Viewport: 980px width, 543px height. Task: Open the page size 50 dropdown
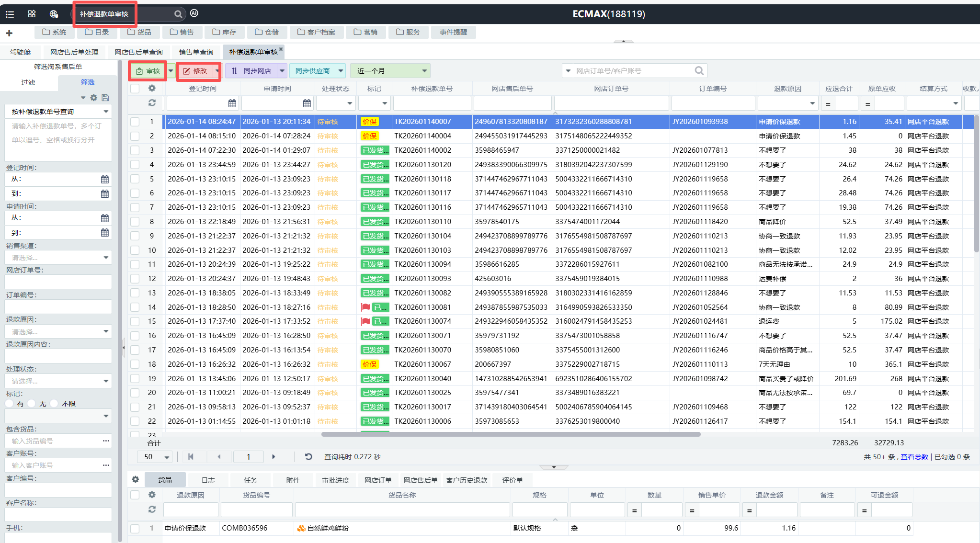[155, 457]
